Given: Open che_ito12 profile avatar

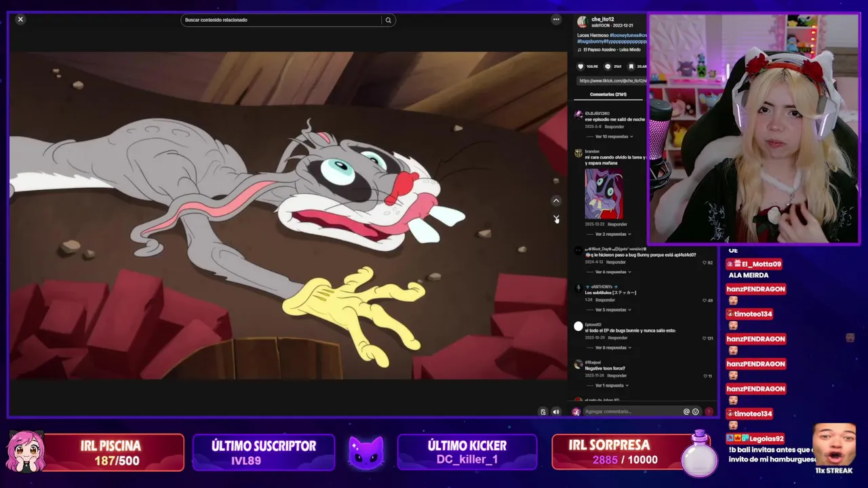Looking at the screenshot, I should click(x=582, y=22).
